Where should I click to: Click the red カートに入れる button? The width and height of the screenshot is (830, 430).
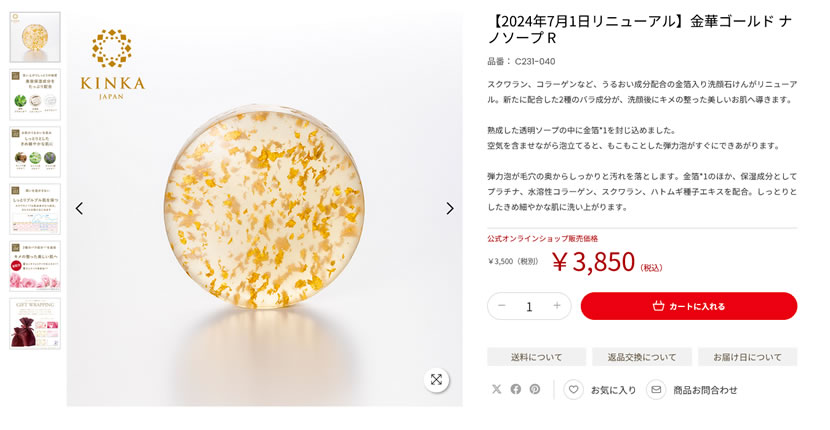[x=689, y=306]
